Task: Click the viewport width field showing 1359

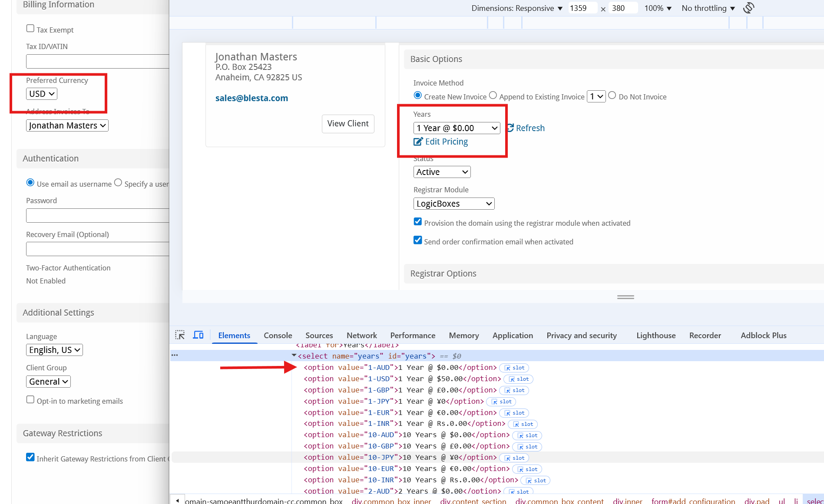Action: tap(583, 8)
